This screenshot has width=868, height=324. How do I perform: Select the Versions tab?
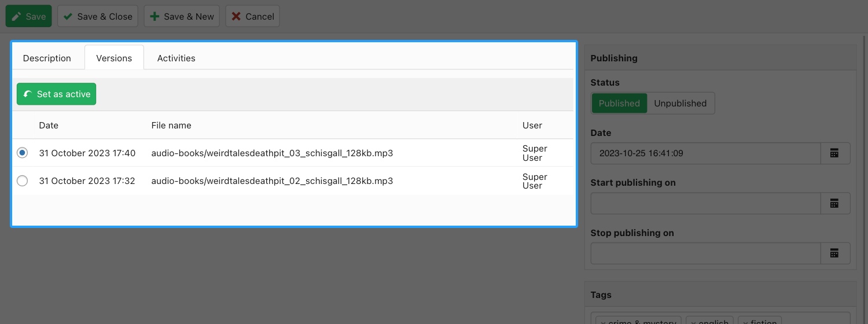click(x=114, y=58)
